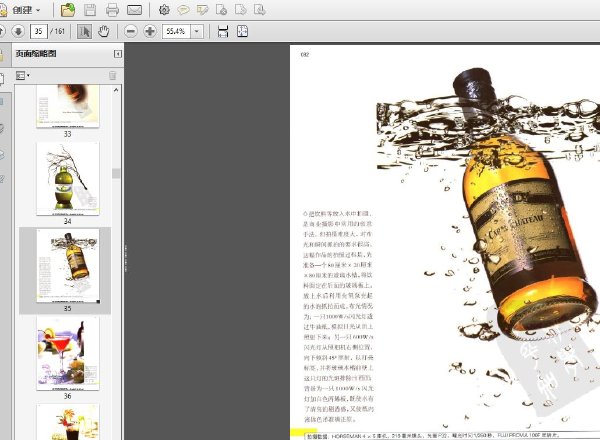Open the zoom percentage dropdown arrow
This screenshot has height=440, width=600.
pyautogui.click(x=197, y=31)
